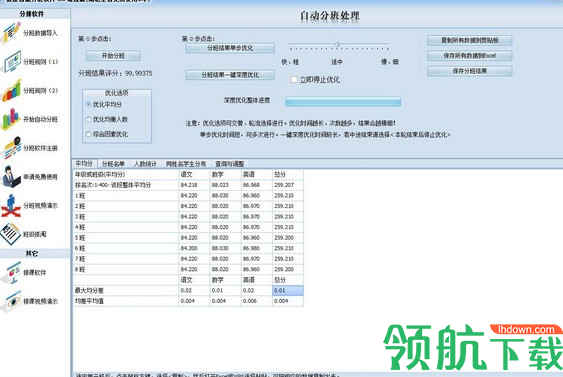This screenshot has width=563, height=377.
Task: Select the 4班 row label
Action: click(80, 227)
